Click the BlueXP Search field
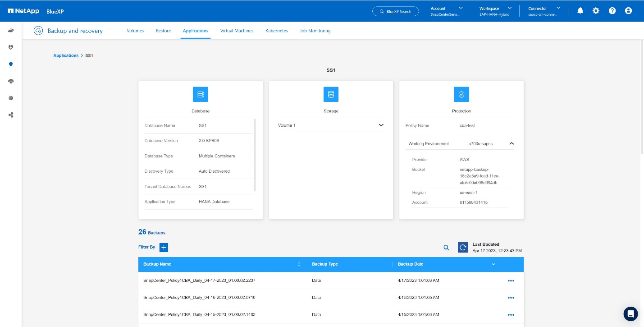This screenshot has width=644, height=327. 395,11
